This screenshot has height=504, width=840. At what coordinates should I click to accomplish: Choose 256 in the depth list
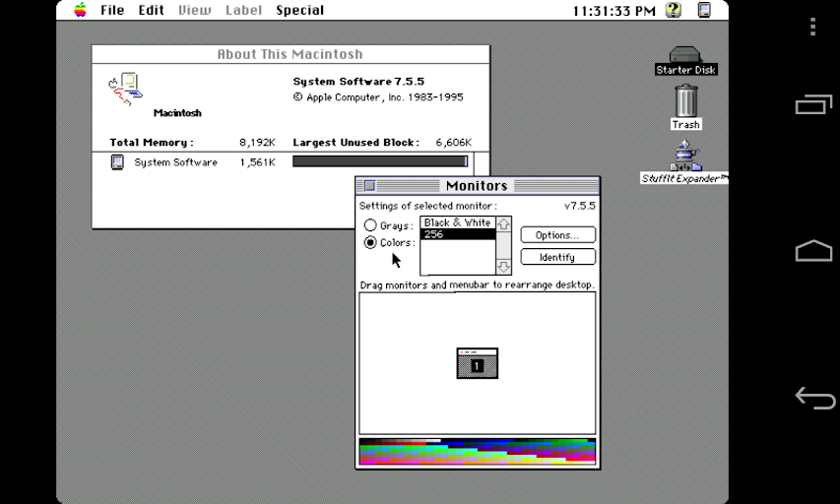click(x=458, y=234)
